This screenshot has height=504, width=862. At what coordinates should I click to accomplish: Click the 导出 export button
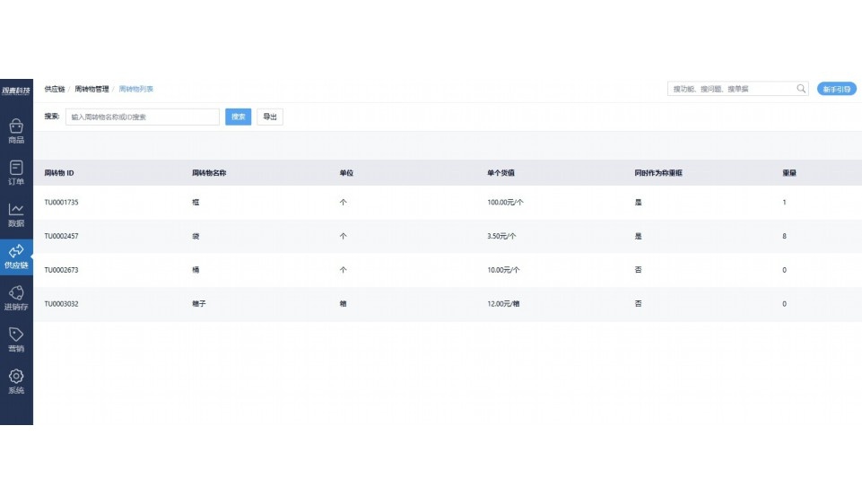[x=269, y=117]
